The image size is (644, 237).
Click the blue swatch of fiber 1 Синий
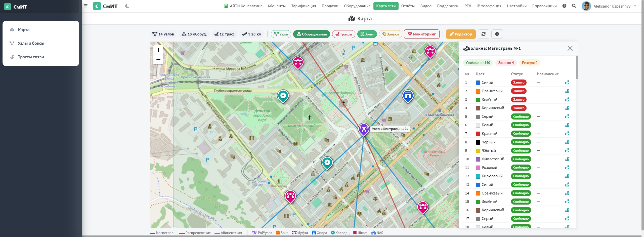coord(478,83)
